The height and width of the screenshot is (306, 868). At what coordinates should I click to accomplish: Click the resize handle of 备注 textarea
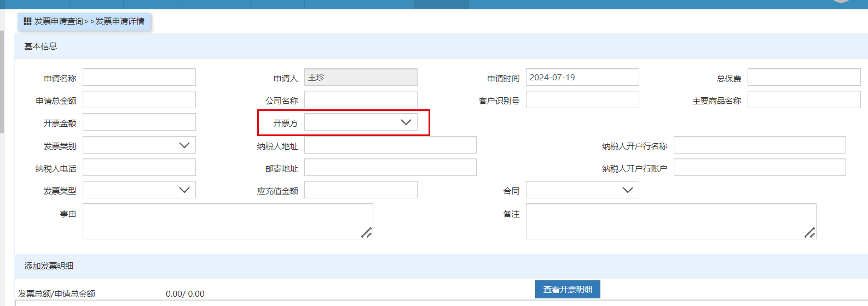pos(810,233)
